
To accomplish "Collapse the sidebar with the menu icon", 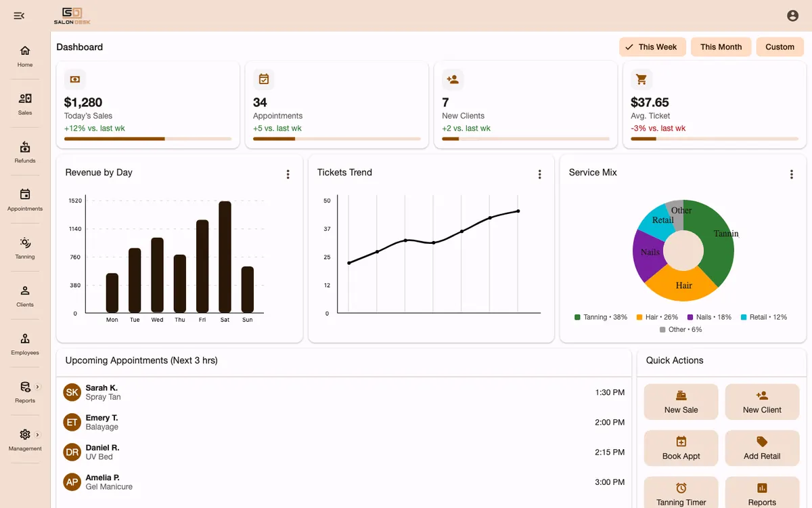I will pyautogui.click(x=19, y=16).
